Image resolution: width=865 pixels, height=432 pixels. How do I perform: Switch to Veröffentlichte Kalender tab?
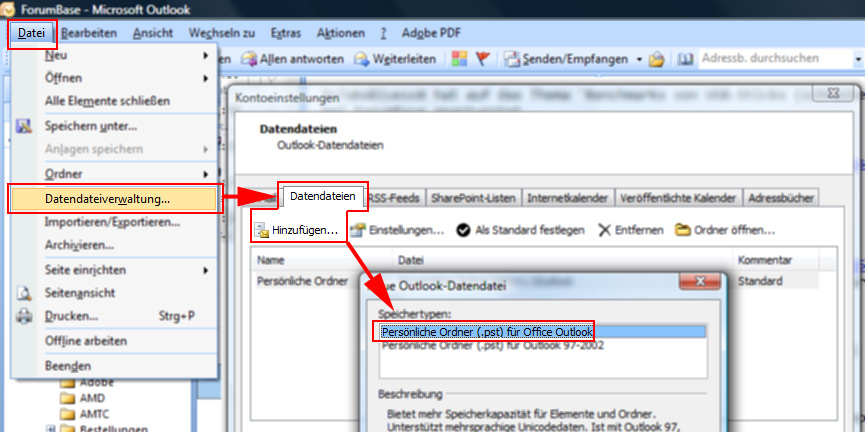[678, 198]
